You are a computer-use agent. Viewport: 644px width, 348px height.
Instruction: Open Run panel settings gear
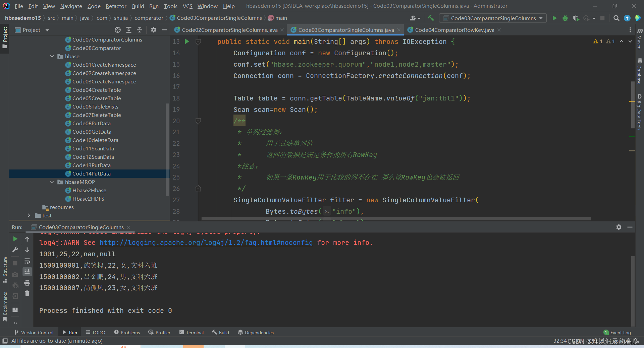619,227
